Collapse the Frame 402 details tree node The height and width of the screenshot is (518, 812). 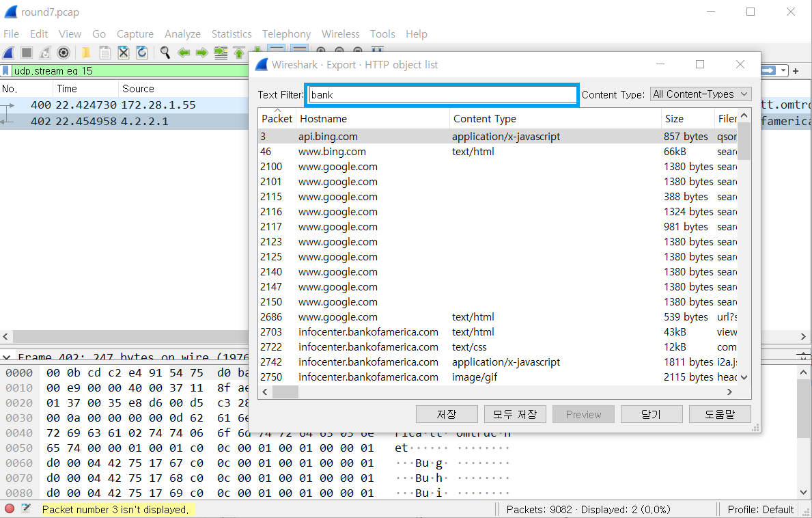click(7, 357)
